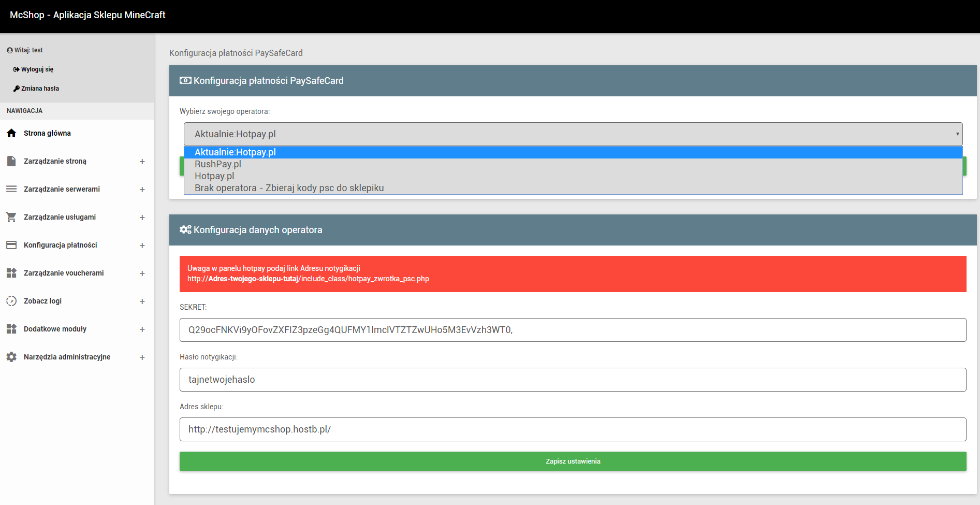Viewport: 980px width, 505px height.
Task: Open the Zmiana hasła link
Action: [36, 89]
